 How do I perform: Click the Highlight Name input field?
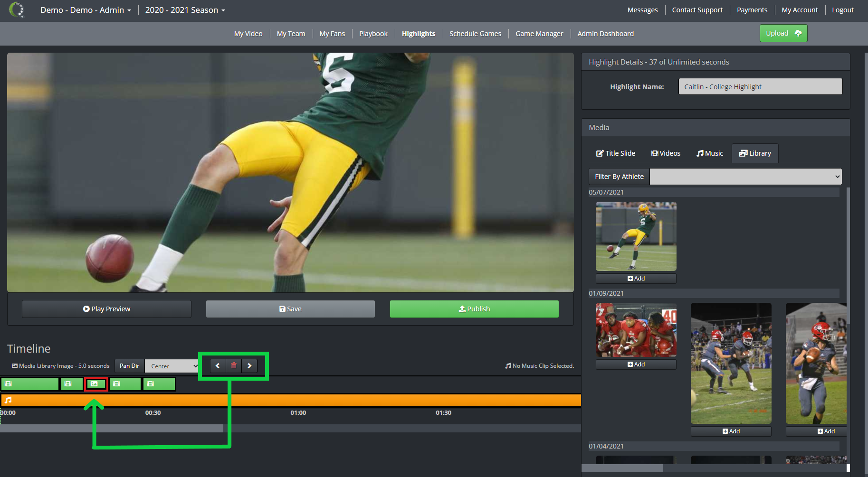coord(761,86)
